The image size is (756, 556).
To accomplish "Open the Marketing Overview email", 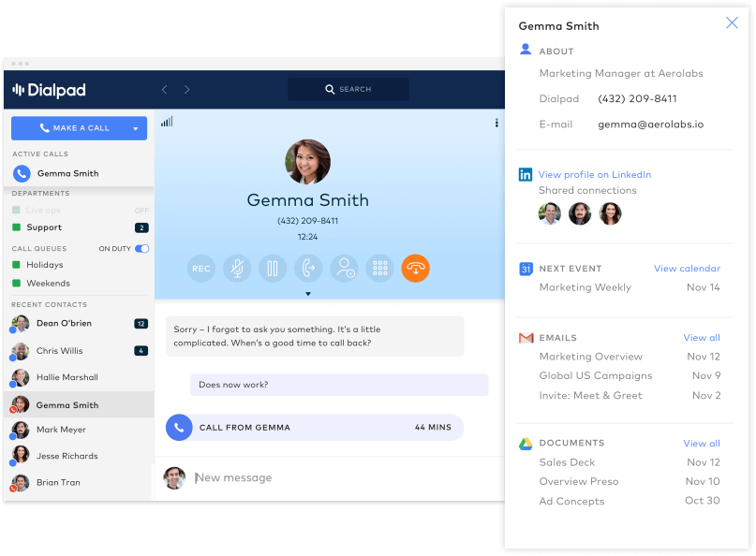I will (x=630, y=357).
